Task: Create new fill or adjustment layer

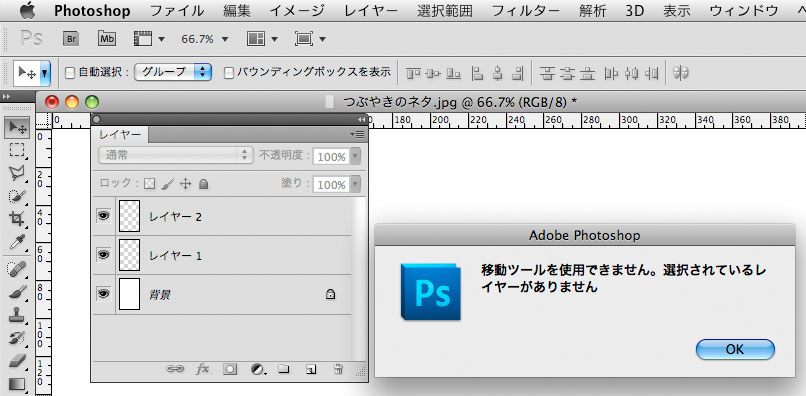Action: pyautogui.click(x=259, y=369)
